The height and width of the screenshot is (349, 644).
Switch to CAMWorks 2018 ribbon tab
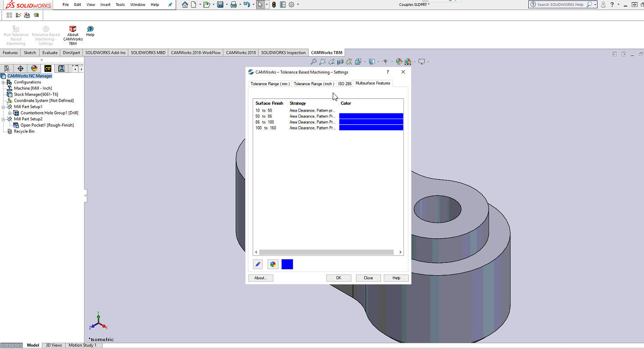click(x=241, y=53)
